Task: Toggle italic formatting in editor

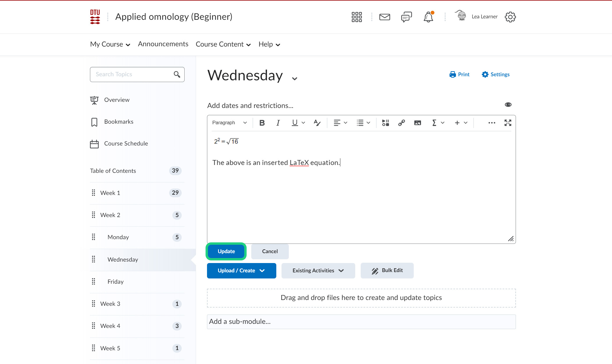Action: click(x=278, y=123)
